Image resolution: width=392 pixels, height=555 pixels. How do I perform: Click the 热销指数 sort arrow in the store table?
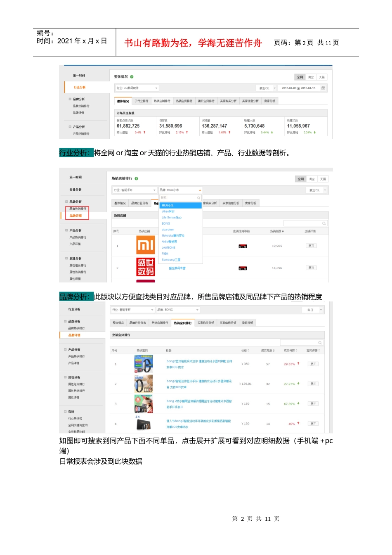(x=283, y=232)
